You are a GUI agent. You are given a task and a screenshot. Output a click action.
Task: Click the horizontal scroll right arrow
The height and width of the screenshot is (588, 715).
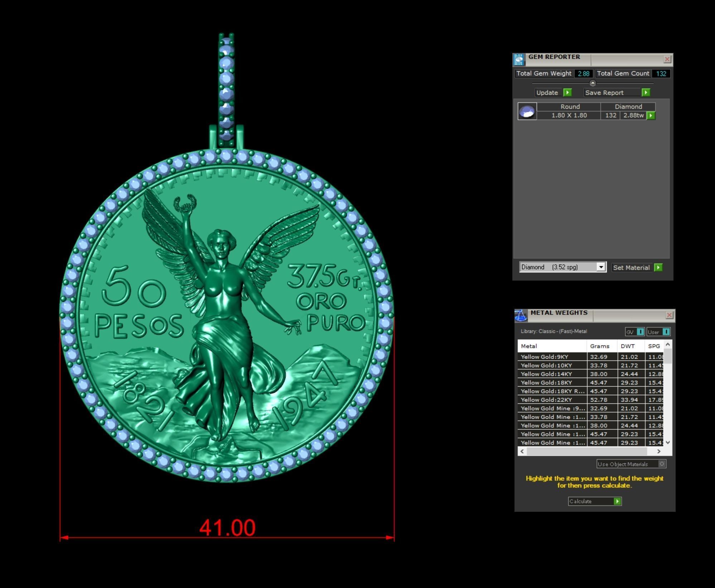coord(659,451)
